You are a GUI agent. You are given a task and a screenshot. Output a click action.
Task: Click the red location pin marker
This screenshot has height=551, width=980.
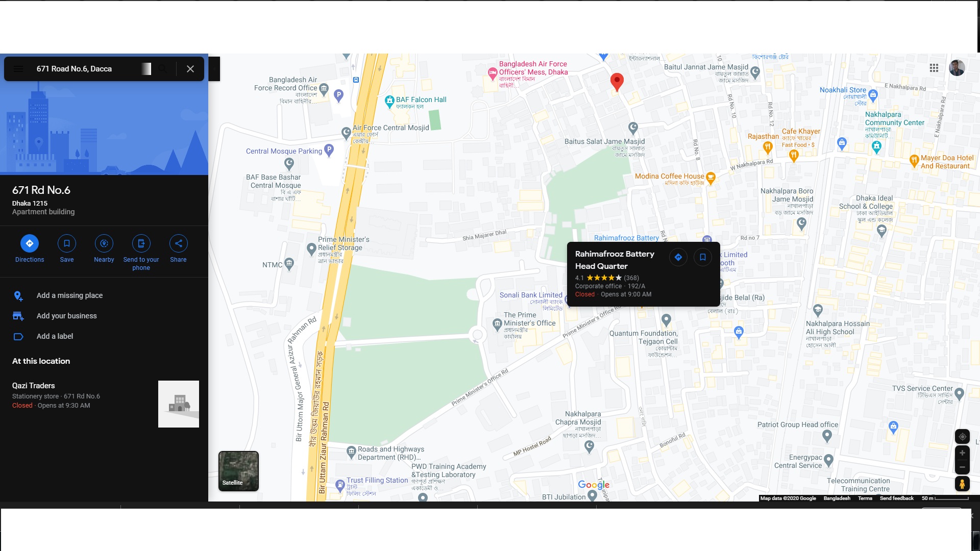pos(617,82)
